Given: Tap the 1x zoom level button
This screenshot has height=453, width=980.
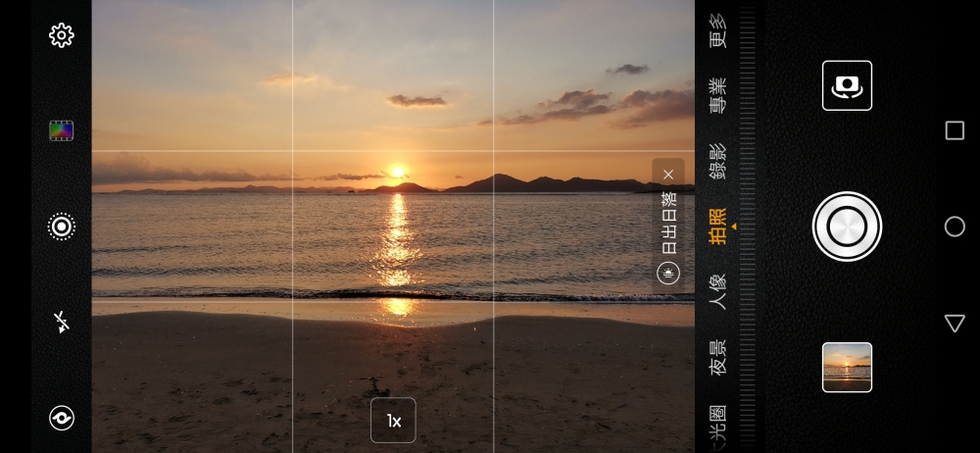Looking at the screenshot, I should point(393,421).
